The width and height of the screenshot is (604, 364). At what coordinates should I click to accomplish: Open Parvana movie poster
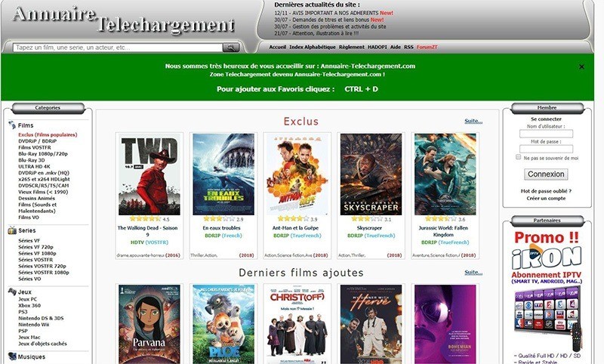click(149, 324)
